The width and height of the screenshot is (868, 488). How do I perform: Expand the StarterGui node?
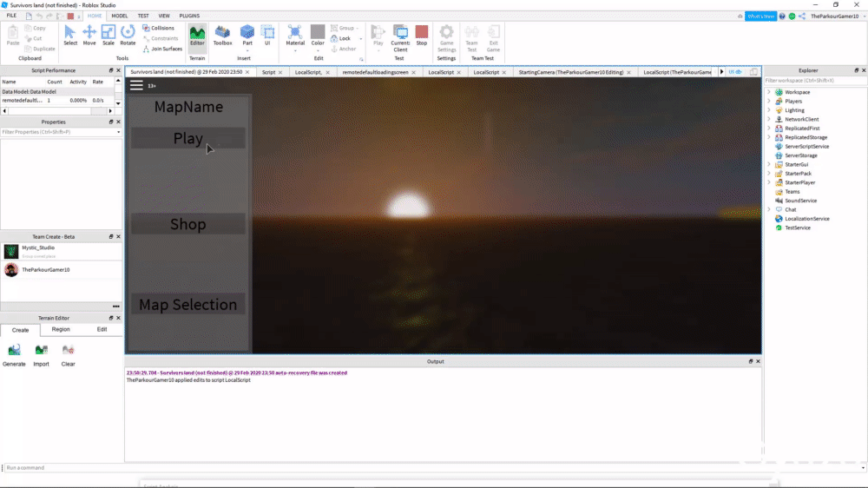769,164
